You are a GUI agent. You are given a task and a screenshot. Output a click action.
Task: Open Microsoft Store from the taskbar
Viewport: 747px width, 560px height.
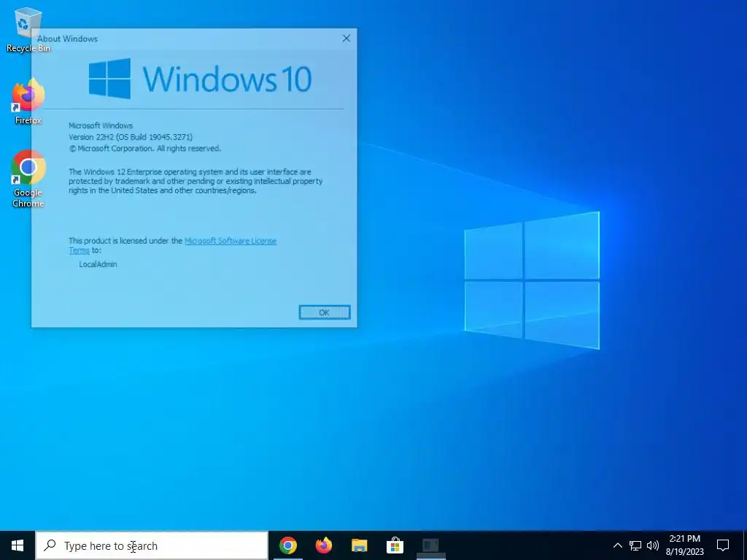click(395, 545)
